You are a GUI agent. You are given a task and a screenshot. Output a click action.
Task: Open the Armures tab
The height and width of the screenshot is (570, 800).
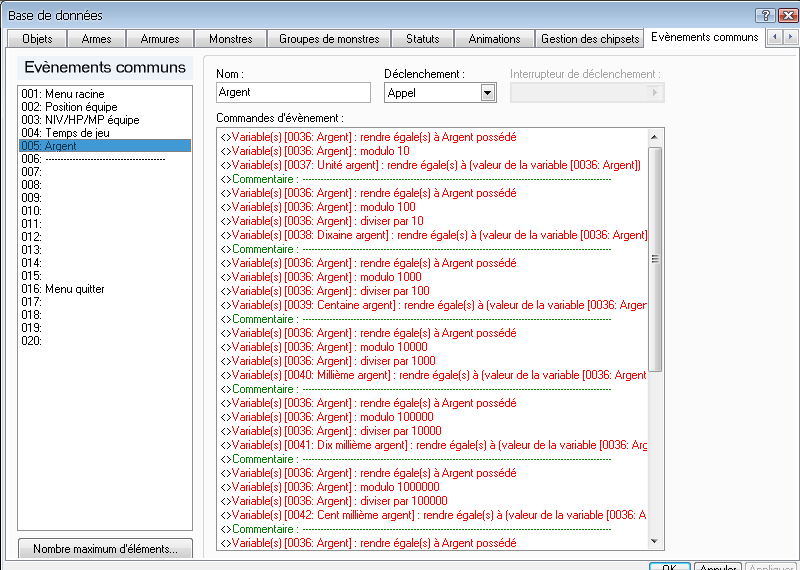coord(160,39)
